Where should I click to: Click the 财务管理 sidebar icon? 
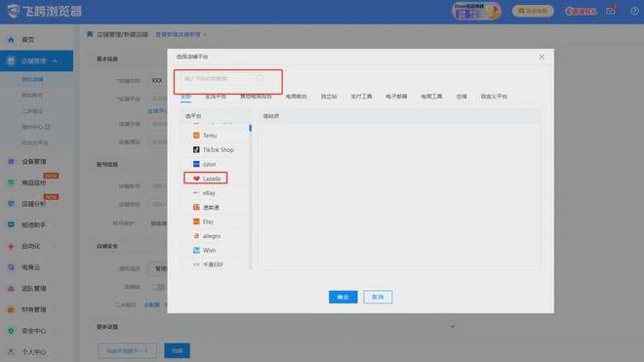tap(11, 309)
